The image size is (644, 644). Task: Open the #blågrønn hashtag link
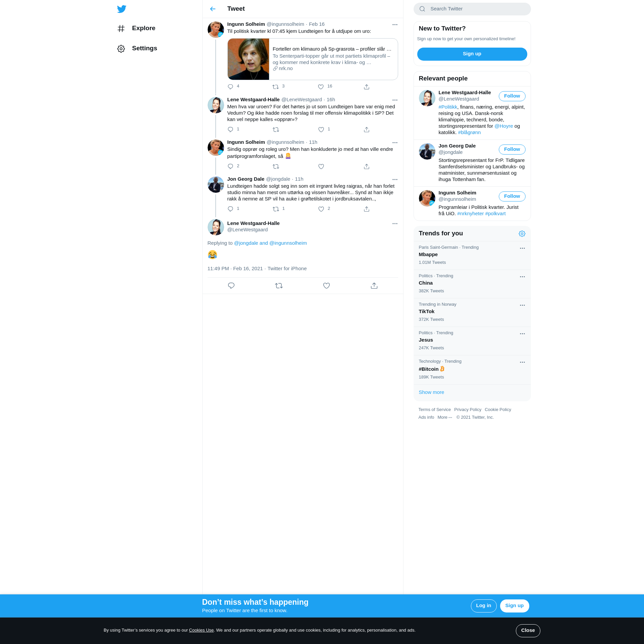coord(469,132)
